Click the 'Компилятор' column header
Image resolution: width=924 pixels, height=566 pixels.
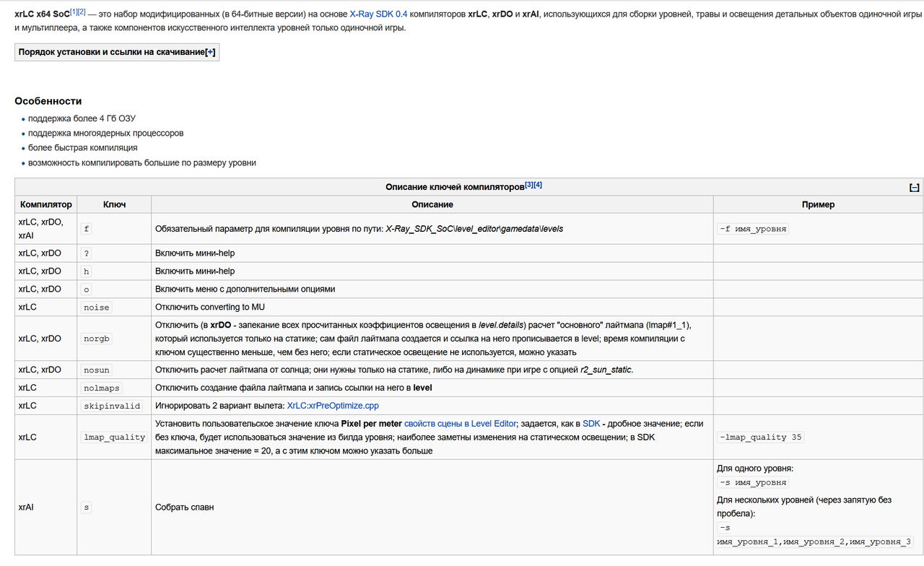click(46, 205)
